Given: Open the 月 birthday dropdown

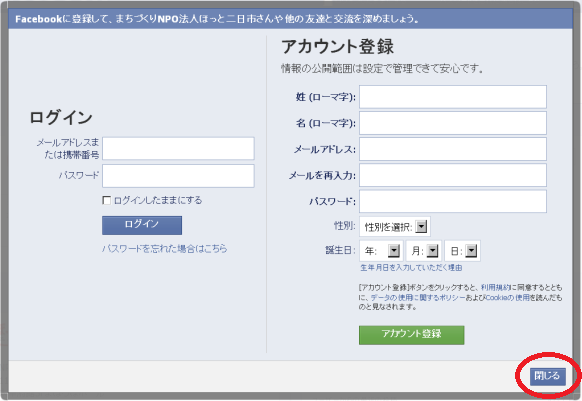Looking at the screenshot, I should coord(424,251).
